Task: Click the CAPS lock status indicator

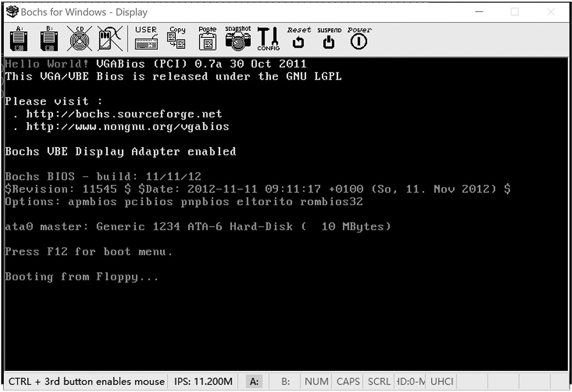Action: [348, 381]
